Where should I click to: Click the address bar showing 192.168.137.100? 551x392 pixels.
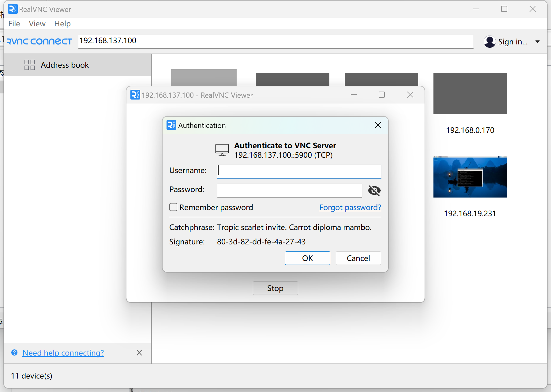275,41
